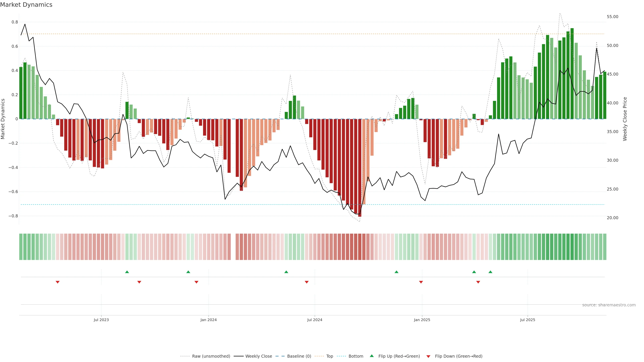This screenshot has width=644, height=362.
Task: Toggle the Baseline (0) legend entry
Action: (x=299, y=356)
